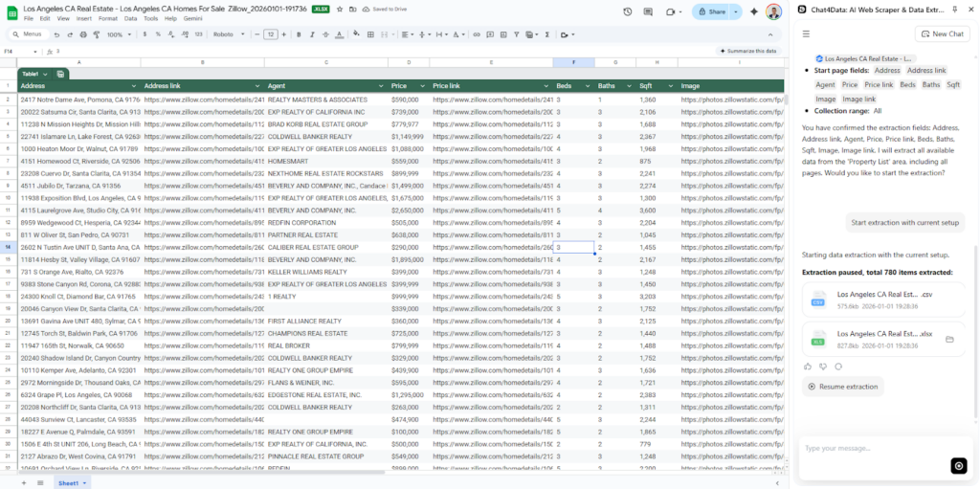Send the chat message

[x=959, y=466]
